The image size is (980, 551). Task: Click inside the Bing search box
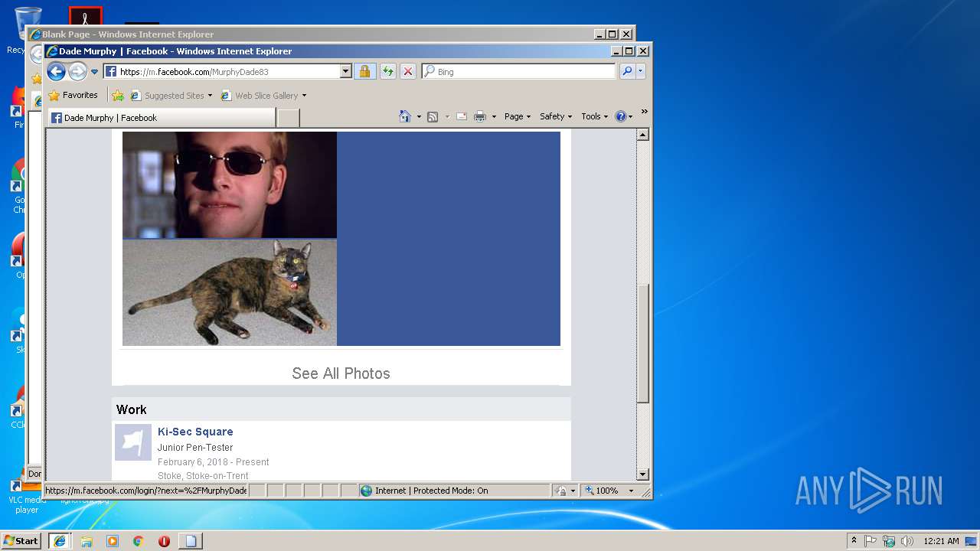coord(524,71)
